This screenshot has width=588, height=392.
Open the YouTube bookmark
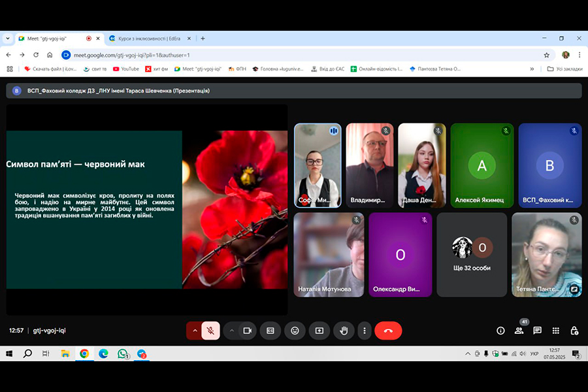126,69
